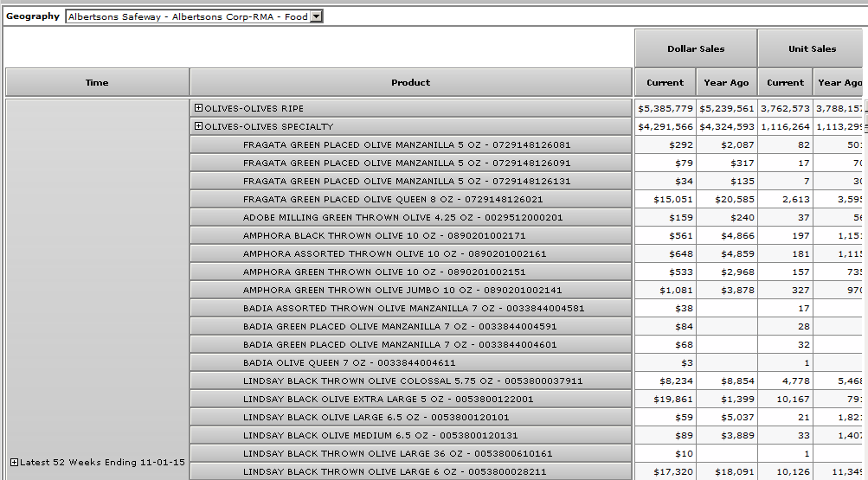Open the Geography dropdown list

[316, 16]
